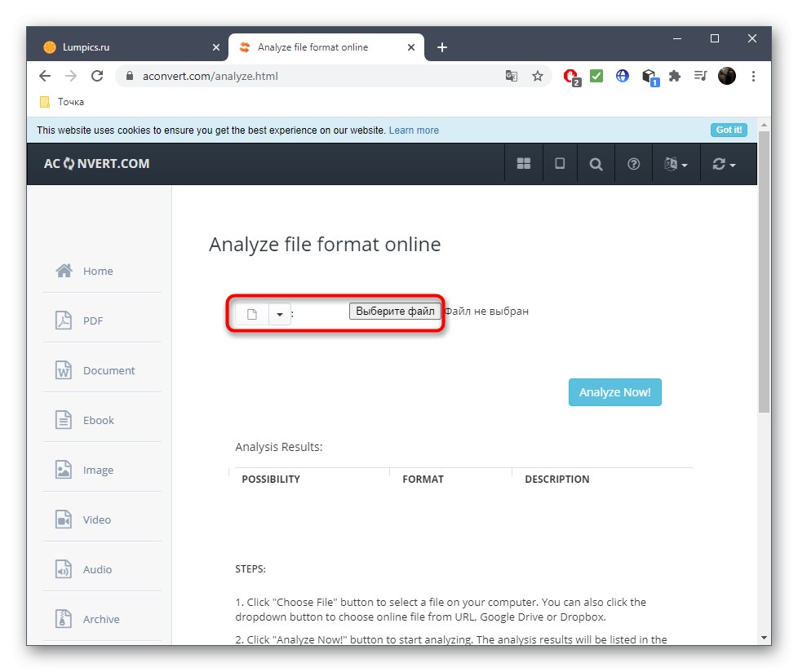This screenshot has height=672, width=798.
Task: Click the Analysis Results: label
Action: click(279, 447)
